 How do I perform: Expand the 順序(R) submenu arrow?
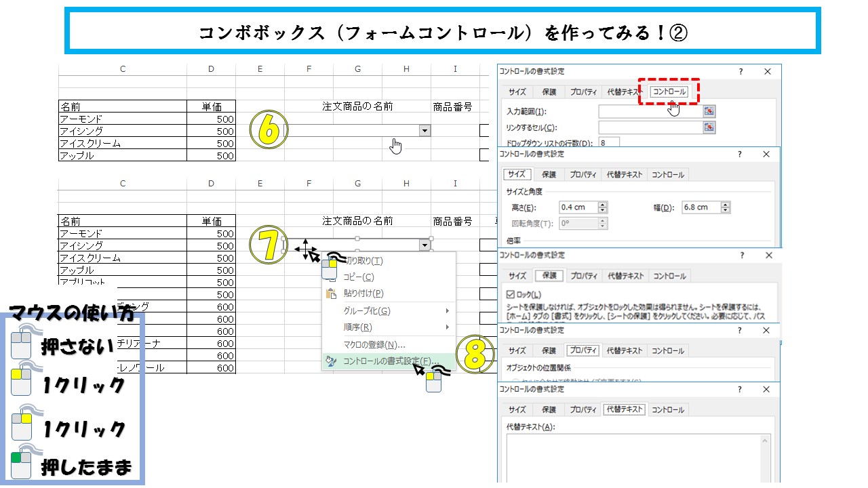(x=448, y=327)
